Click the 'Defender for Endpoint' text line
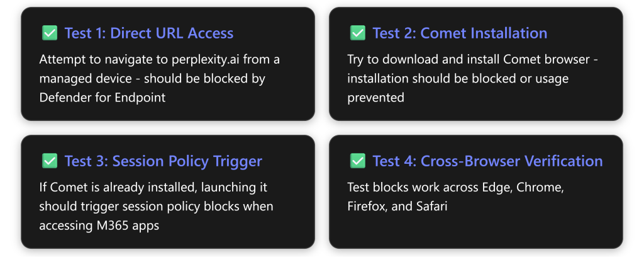 (104, 98)
